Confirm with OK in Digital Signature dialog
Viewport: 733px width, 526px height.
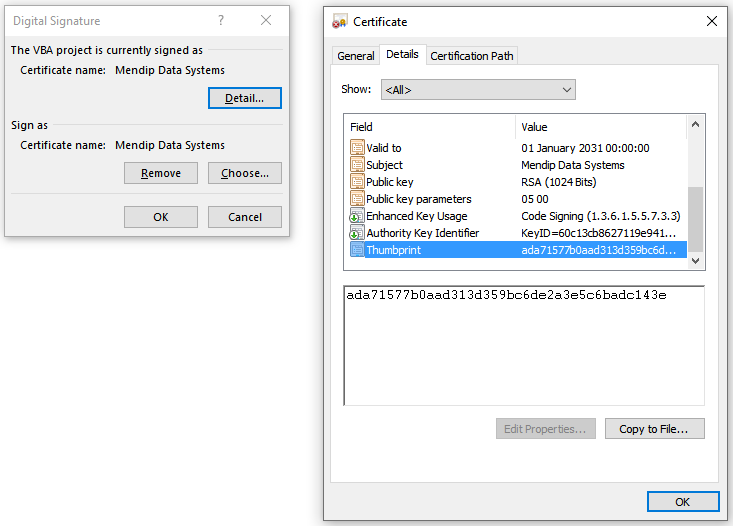(161, 217)
